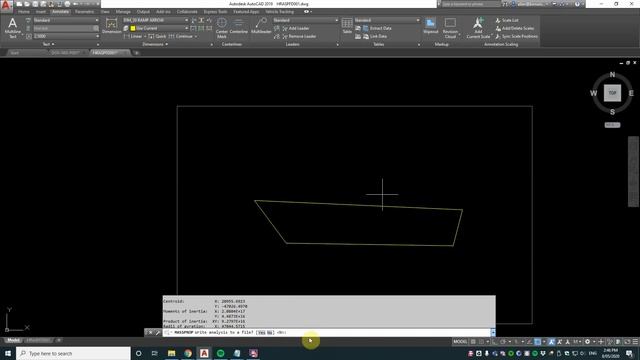
Task: Click the AutoCAD icon in taskbar
Action: coord(204,353)
